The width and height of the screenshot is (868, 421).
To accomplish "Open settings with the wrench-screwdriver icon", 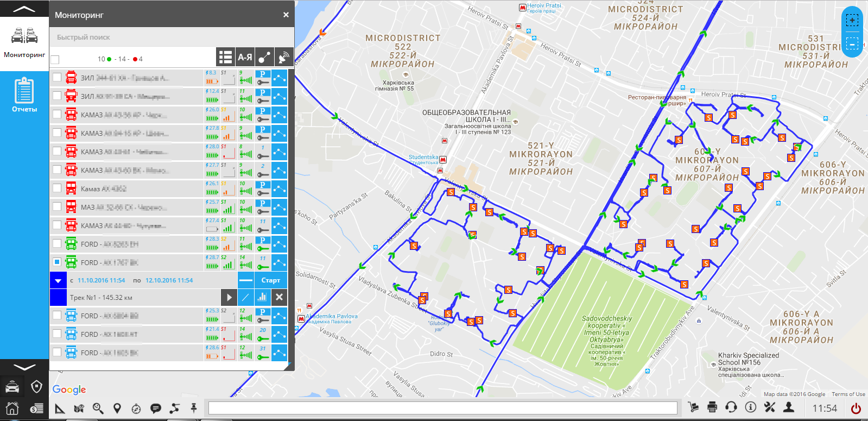I will [770, 407].
